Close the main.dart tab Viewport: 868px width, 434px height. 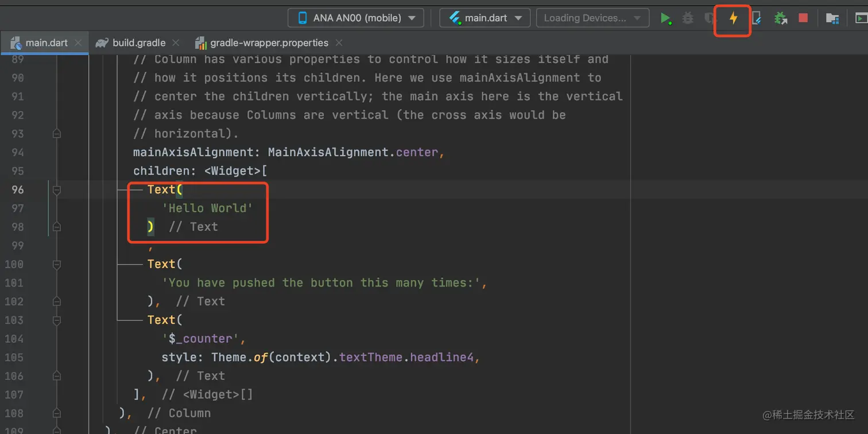pos(78,43)
